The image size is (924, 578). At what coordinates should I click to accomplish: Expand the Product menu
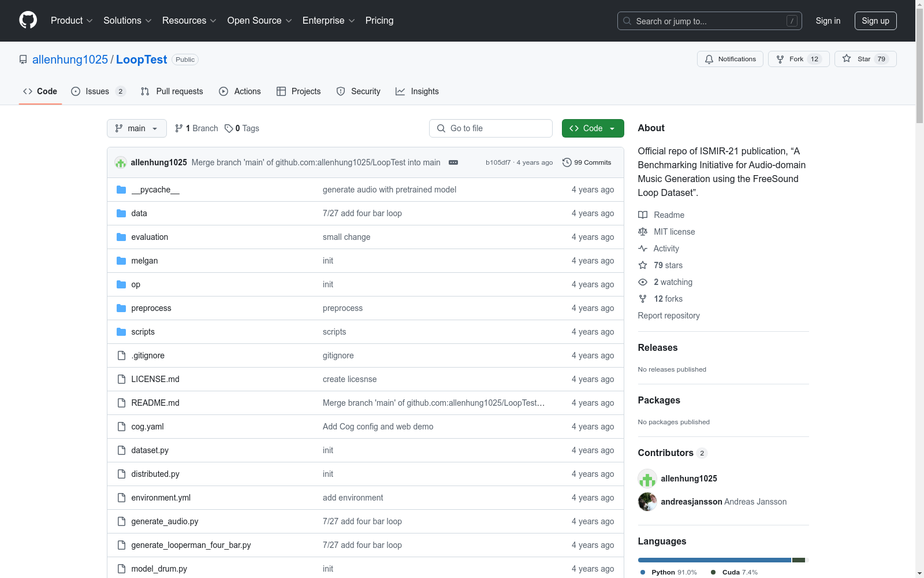(x=72, y=20)
